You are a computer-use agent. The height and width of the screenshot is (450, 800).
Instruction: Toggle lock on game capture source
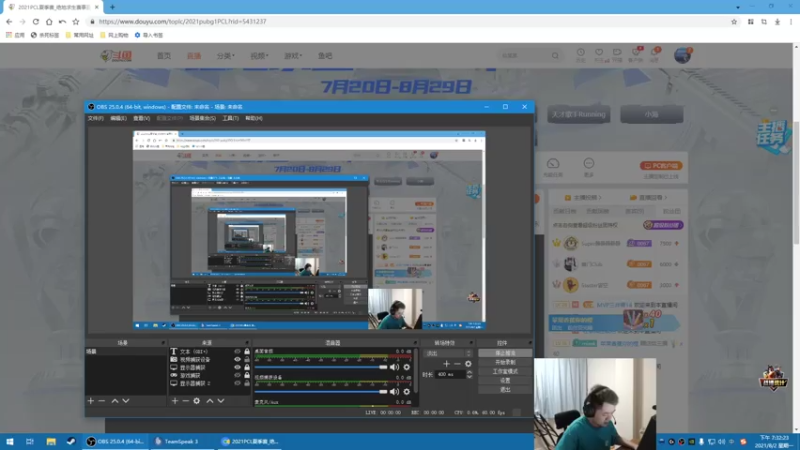(247, 375)
